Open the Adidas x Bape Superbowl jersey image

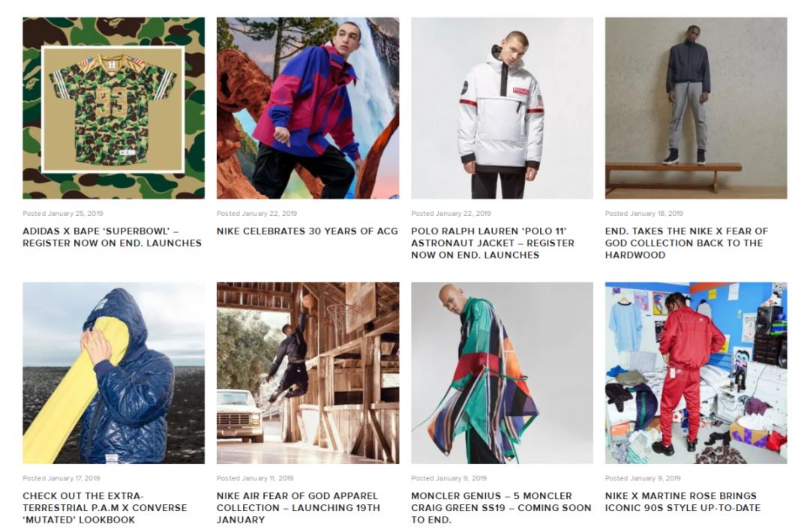[x=114, y=109]
